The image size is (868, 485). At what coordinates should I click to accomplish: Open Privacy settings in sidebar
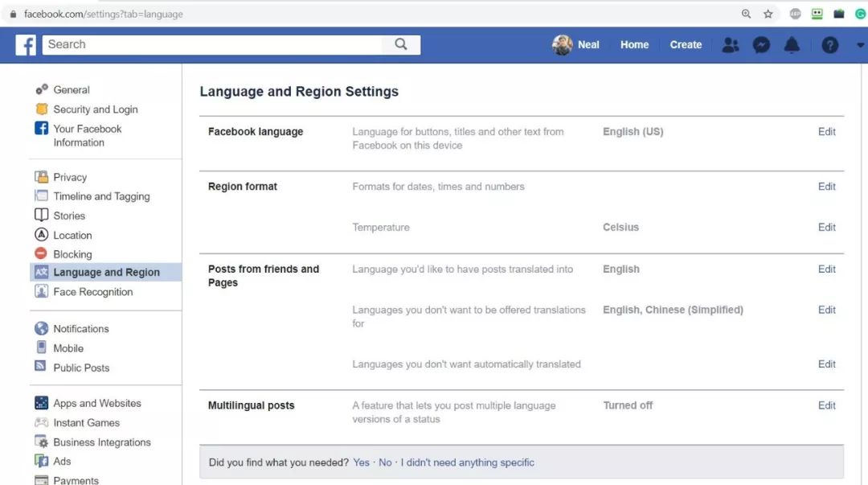(x=69, y=177)
